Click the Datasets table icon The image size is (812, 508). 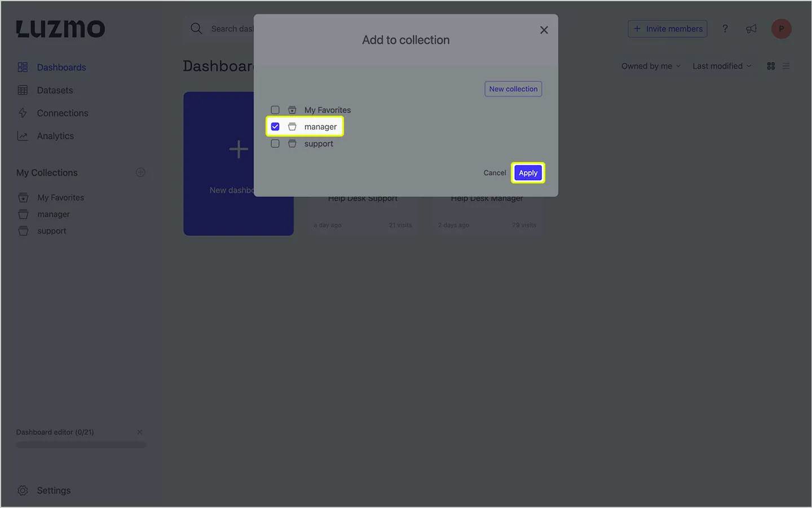pos(23,90)
